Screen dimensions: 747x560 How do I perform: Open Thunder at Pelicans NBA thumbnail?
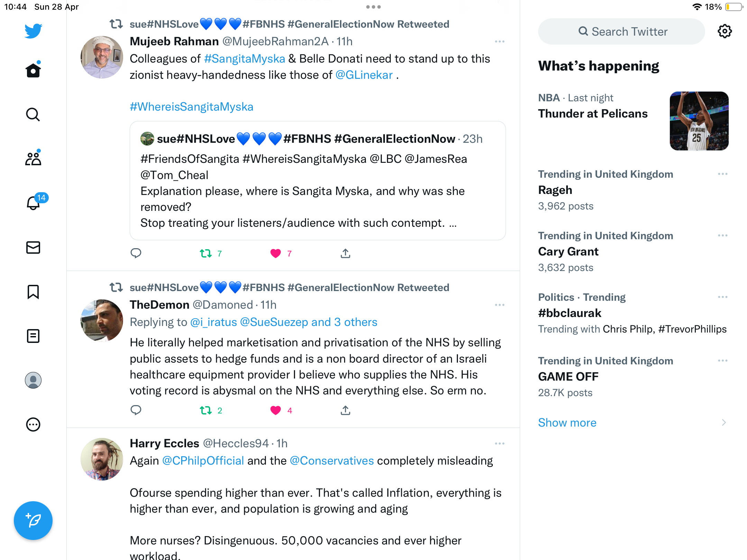[699, 121]
